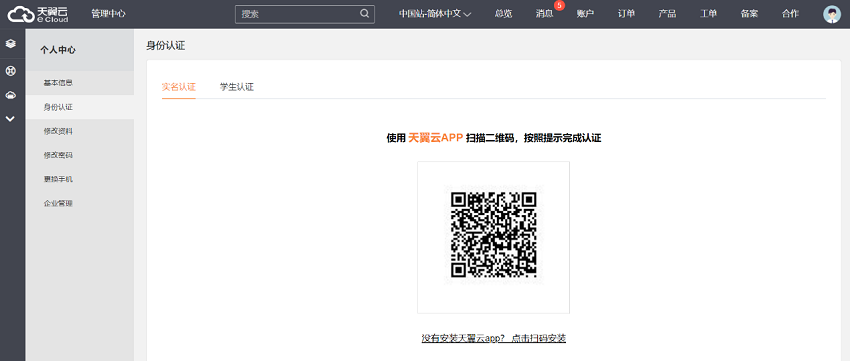
Task: Click the 天翼云 e Cloud logo
Action: [x=38, y=14]
